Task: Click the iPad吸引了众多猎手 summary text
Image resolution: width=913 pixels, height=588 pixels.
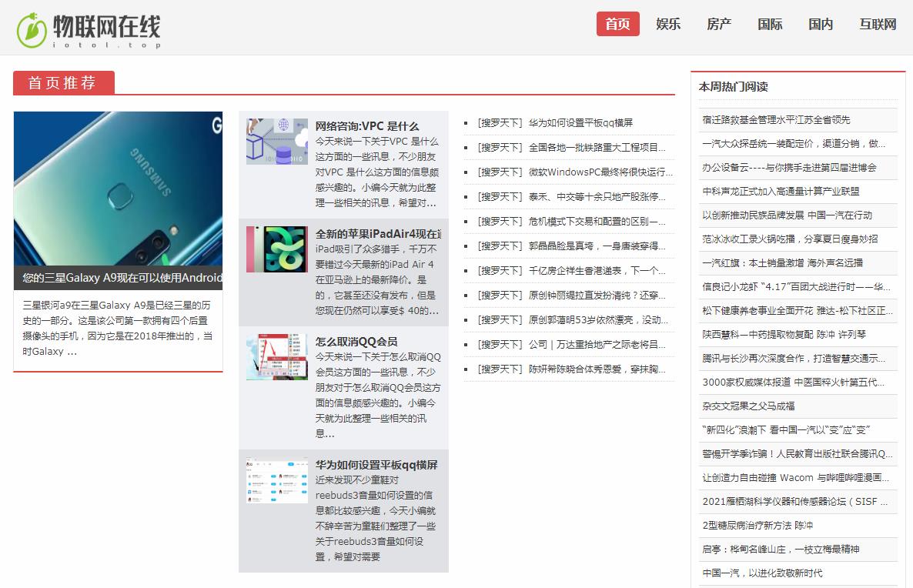Action: [x=377, y=280]
